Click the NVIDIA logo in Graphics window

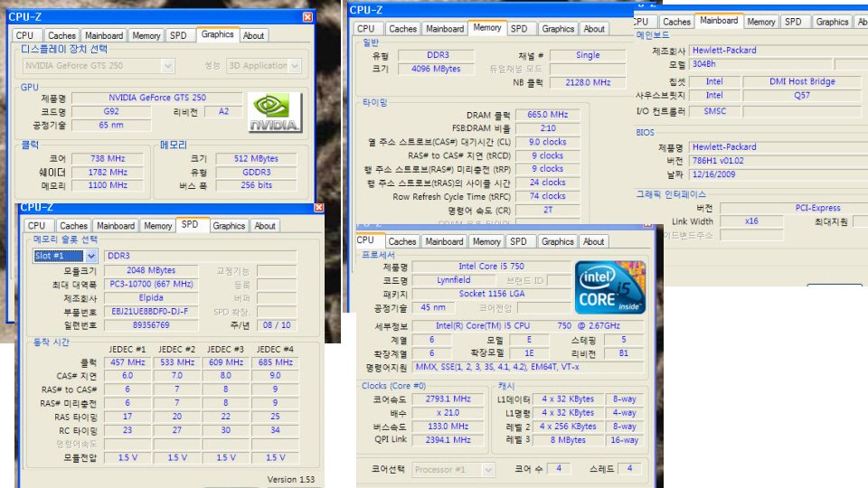pyautogui.click(x=275, y=112)
